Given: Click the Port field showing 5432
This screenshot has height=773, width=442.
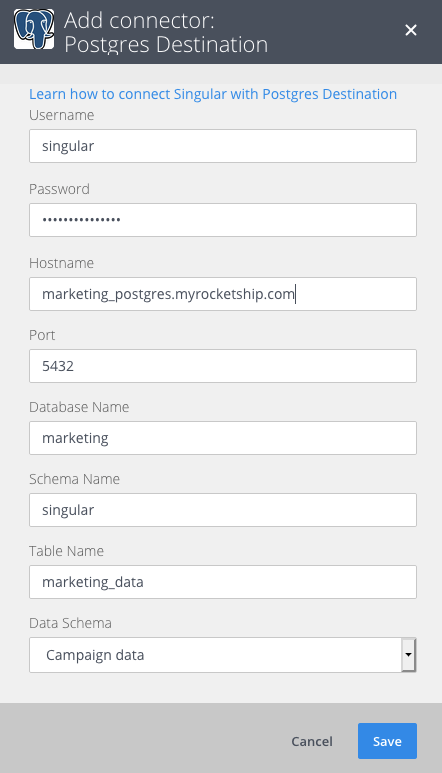Looking at the screenshot, I should pyautogui.click(x=223, y=366).
